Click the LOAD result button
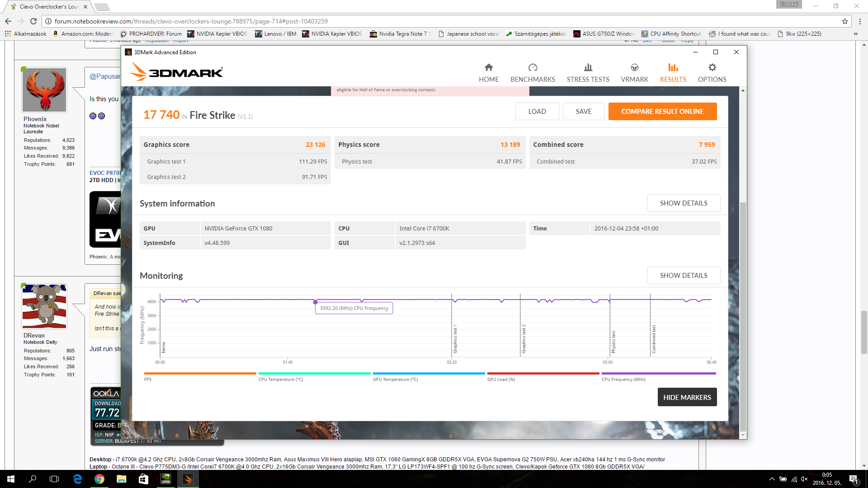Image resolution: width=868 pixels, height=488 pixels. [537, 112]
